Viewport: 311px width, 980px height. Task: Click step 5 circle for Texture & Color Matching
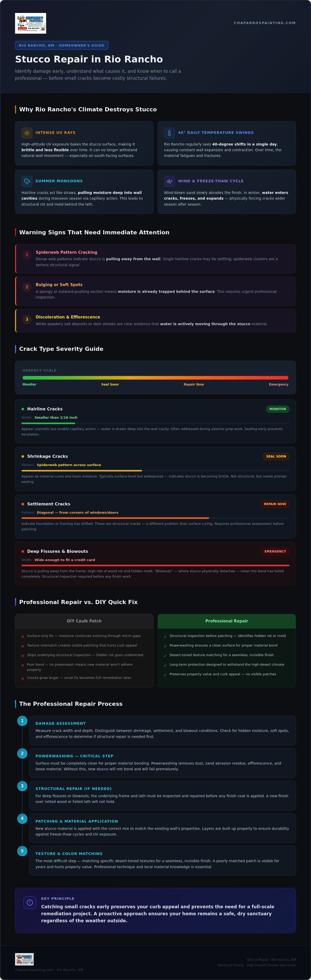pos(22,851)
